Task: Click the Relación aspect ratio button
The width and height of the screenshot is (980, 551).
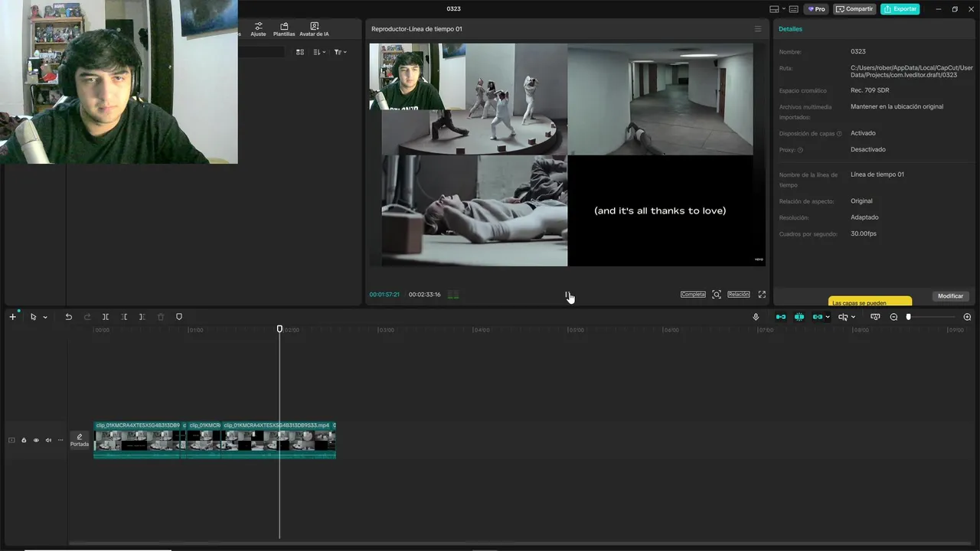Action: tap(739, 295)
